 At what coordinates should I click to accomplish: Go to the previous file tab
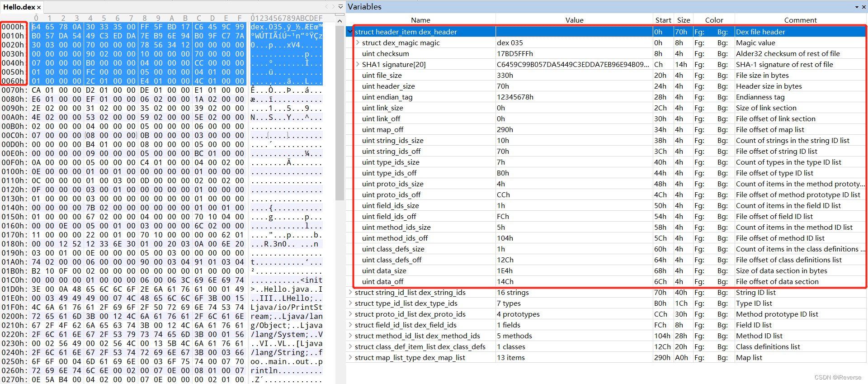326,7
